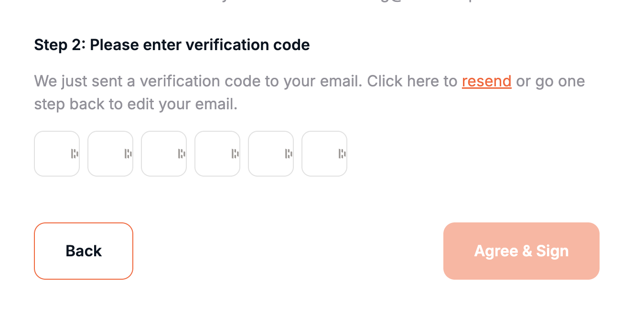Click the autofill icon in the sixth code box
This screenshot has width=644, height=315.
342,154
